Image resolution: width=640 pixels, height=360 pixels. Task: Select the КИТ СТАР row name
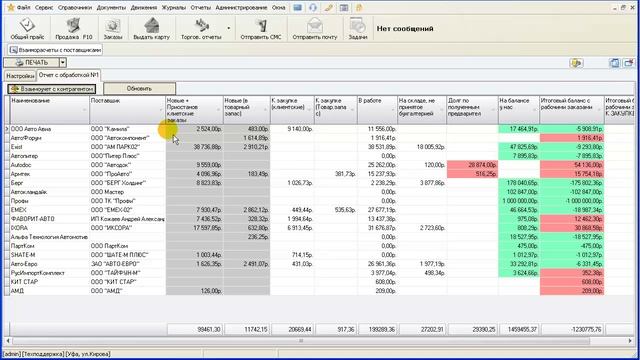point(49,282)
